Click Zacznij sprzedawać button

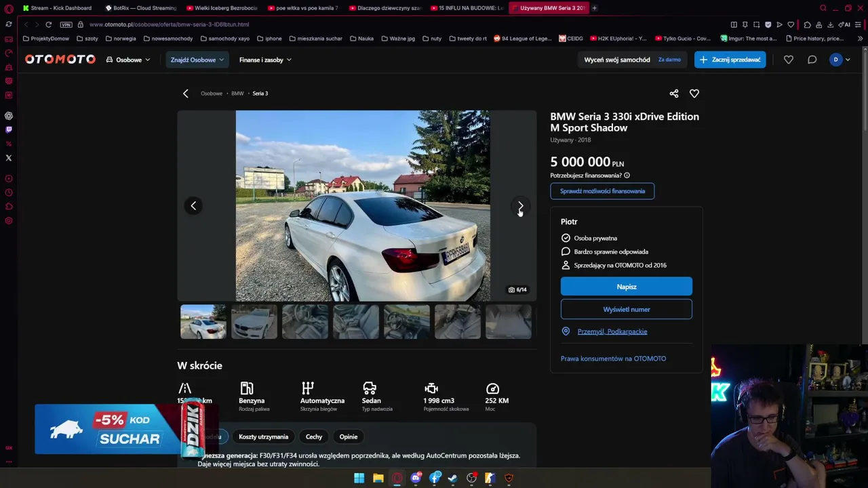click(730, 60)
